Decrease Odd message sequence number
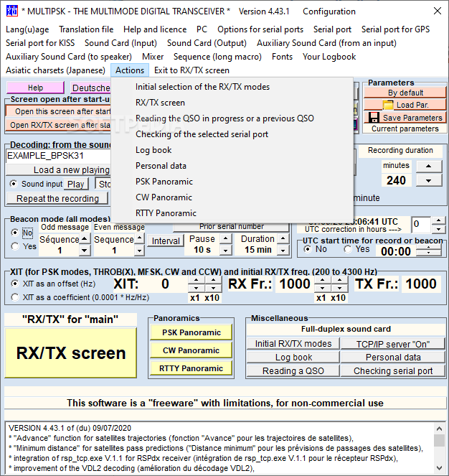Image resolution: width=449 pixels, height=476 pixels. click(85, 251)
